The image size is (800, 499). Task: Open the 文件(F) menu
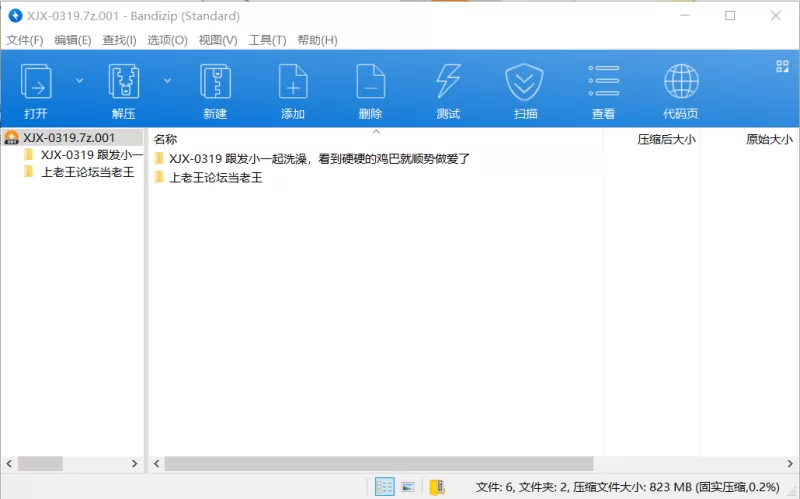pos(25,40)
